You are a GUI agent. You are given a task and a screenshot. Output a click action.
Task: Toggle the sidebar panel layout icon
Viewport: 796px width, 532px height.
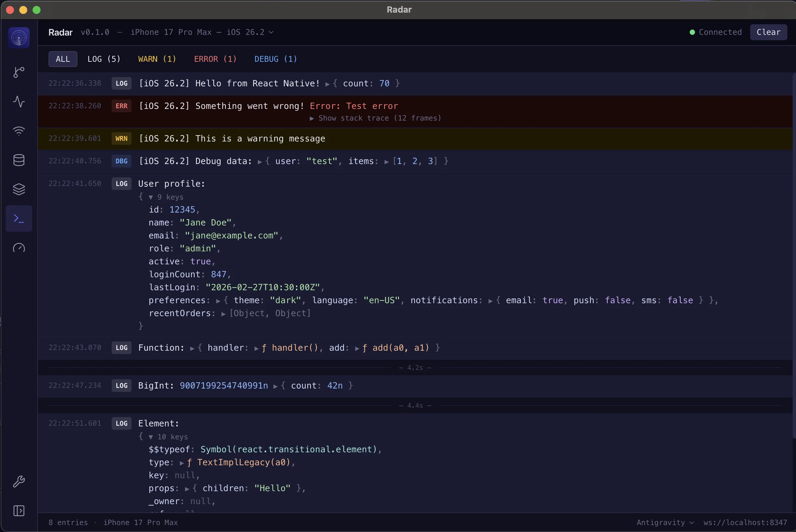coord(19,511)
